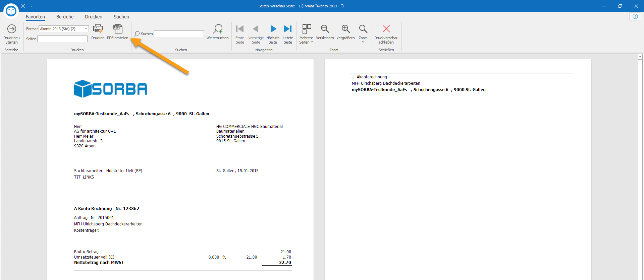Click 'Kostenträger:' label

(x=87, y=230)
